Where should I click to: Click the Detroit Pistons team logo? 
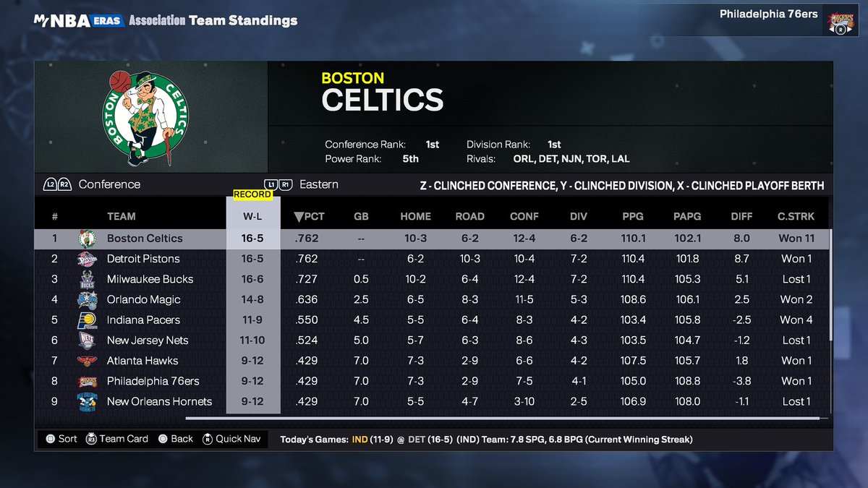[87, 259]
